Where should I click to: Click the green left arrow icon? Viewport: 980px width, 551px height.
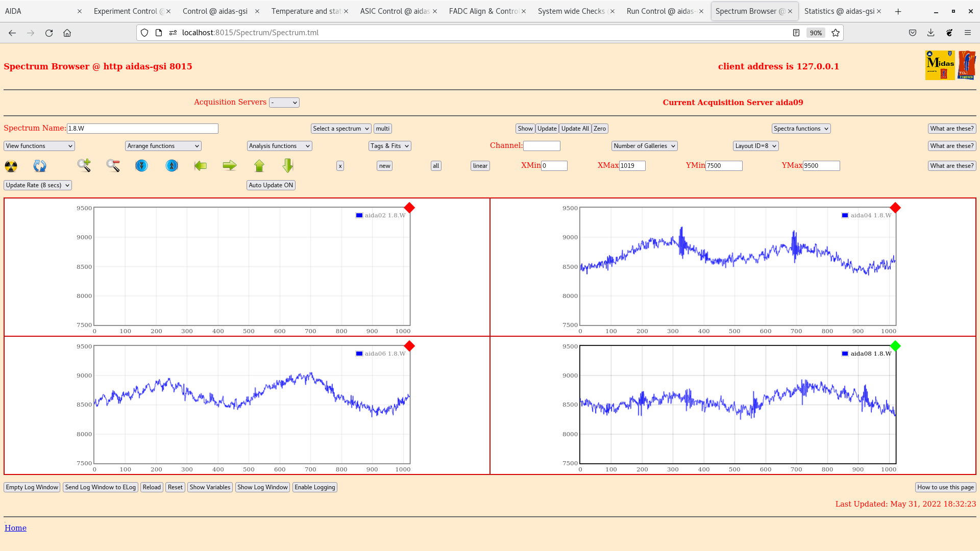(201, 165)
